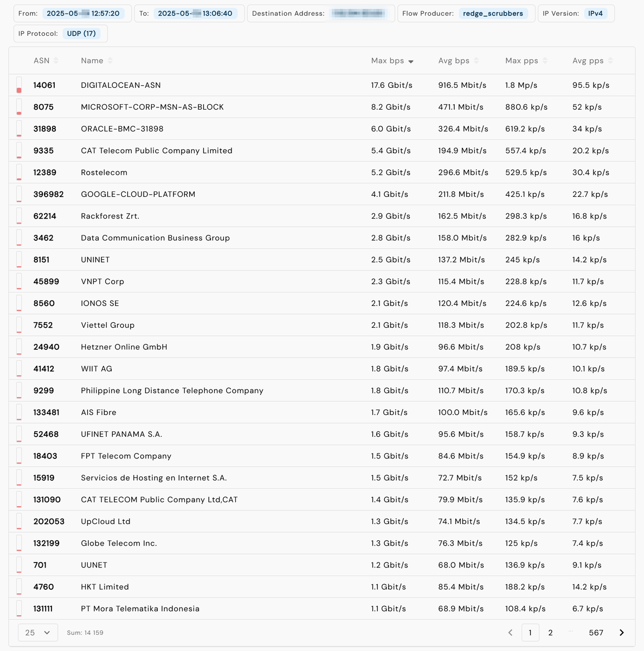Click the bar indicator for DIGITALOCEAN-ASN row
The width and height of the screenshot is (644, 651).
(19, 85)
